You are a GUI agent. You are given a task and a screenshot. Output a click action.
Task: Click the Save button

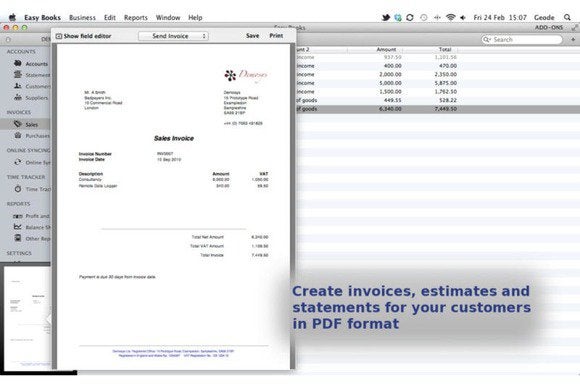tap(253, 36)
